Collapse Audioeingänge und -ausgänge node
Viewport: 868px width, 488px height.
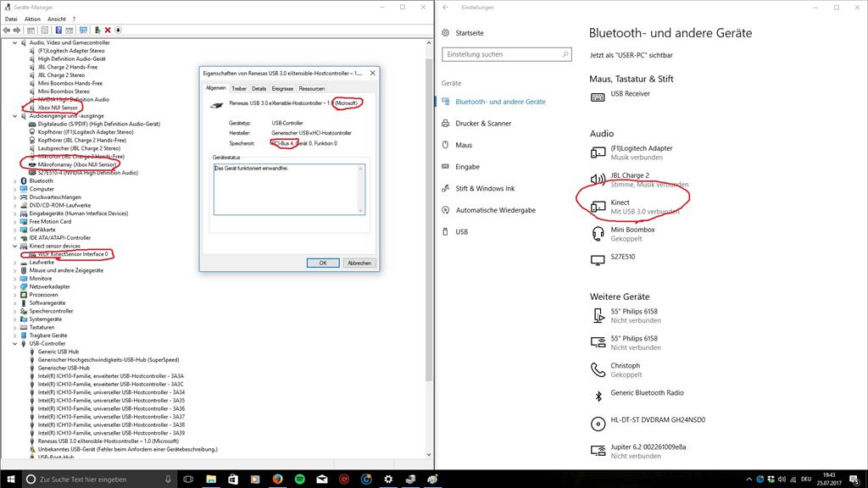pyautogui.click(x=15, y=116)
